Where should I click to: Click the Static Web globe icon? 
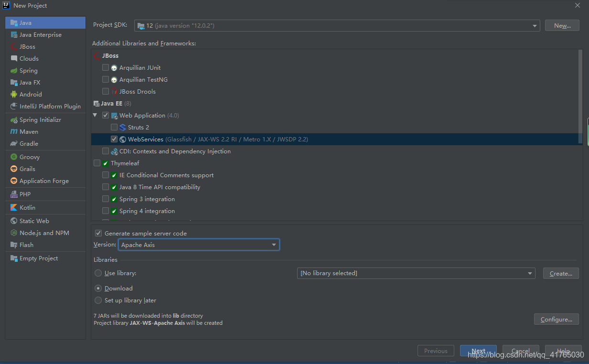[14, 221]
